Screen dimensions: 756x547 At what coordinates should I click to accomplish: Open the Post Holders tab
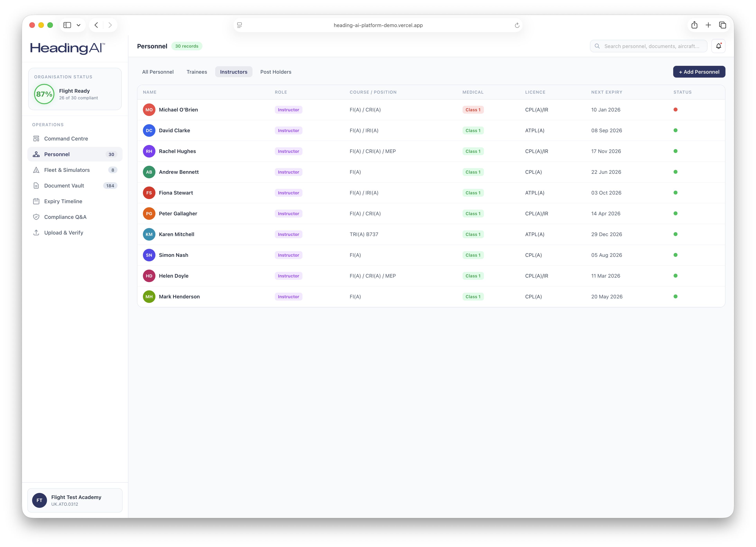276,72
